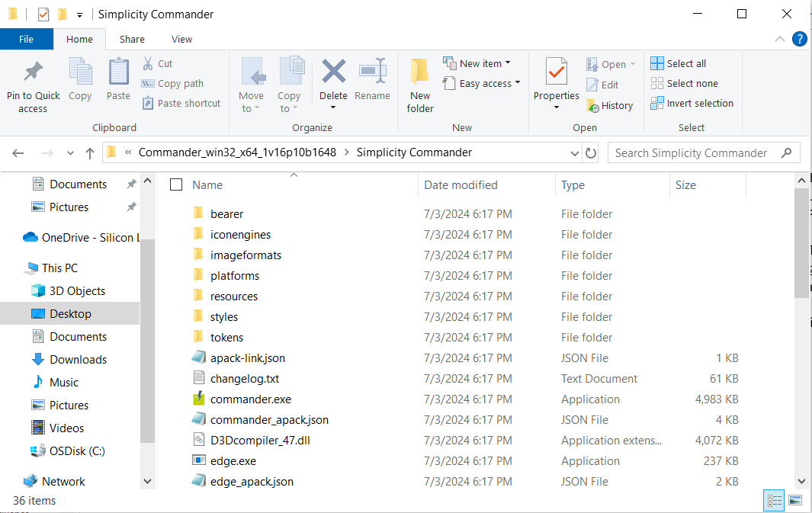Expand the address bar history dropdown
This screenshot has height=513, width=812.
click(x=574, y=153)
